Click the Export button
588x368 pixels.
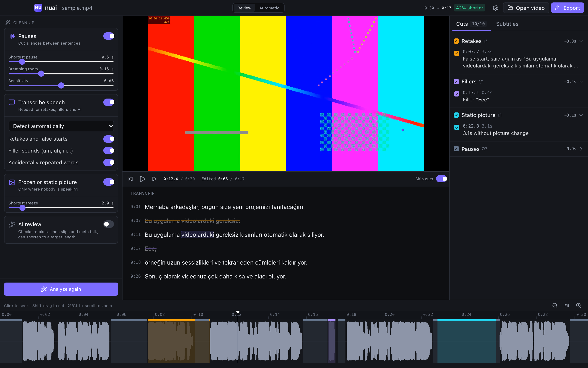click(x=568, y=8)
